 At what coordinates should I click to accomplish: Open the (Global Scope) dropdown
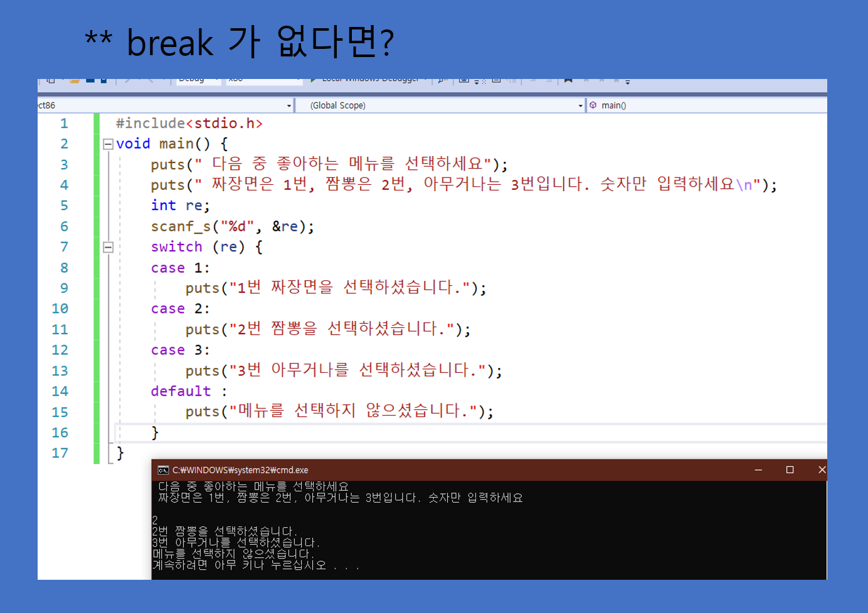click(441, 105)
